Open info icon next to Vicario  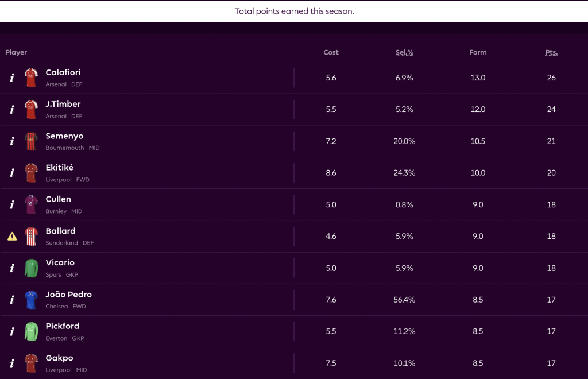(x=12, y=268)
